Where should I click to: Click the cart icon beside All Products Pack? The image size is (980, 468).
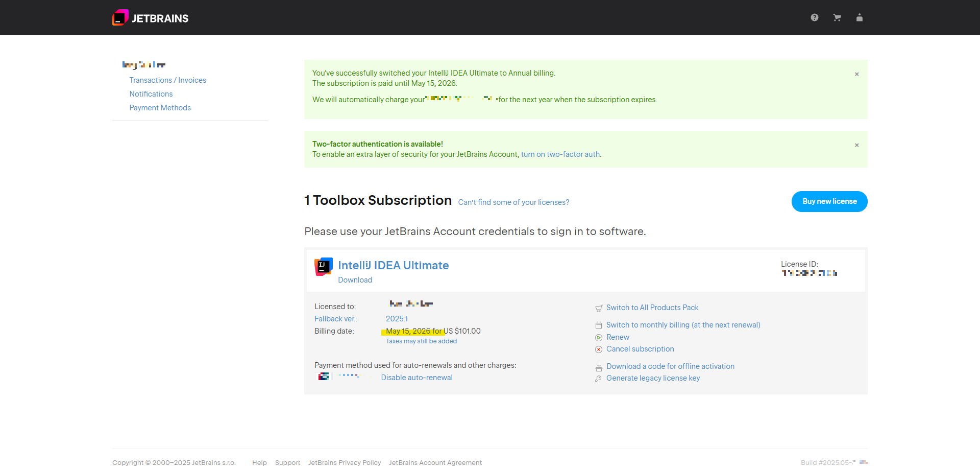point(599,308)
